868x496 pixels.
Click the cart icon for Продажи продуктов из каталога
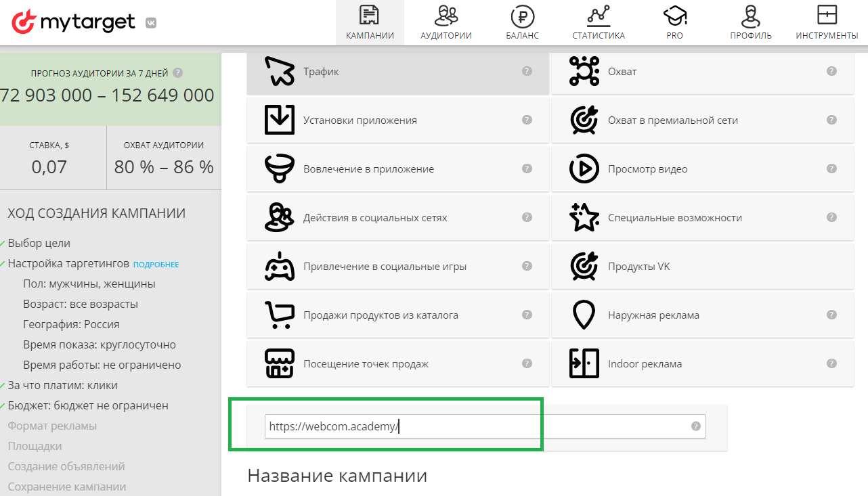click(x=279, y=315)
